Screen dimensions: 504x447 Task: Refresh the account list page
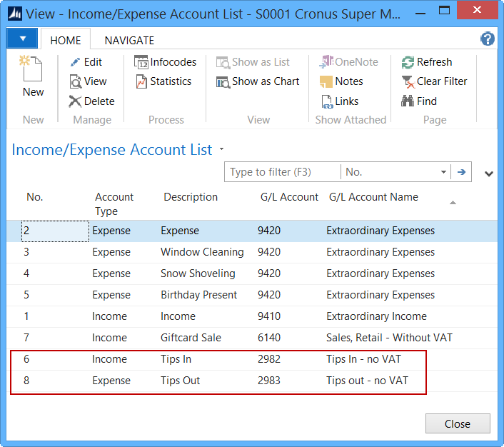(x=427, y=62)
